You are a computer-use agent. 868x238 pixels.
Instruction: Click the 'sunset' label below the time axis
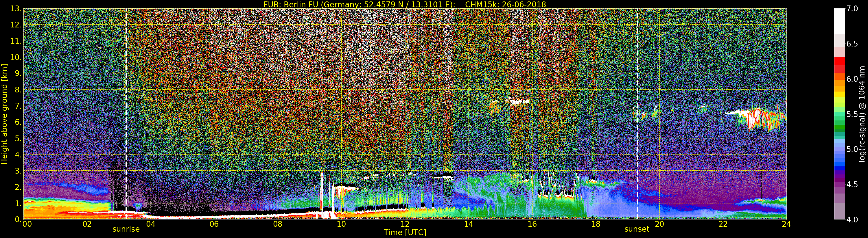pos(637,229)
